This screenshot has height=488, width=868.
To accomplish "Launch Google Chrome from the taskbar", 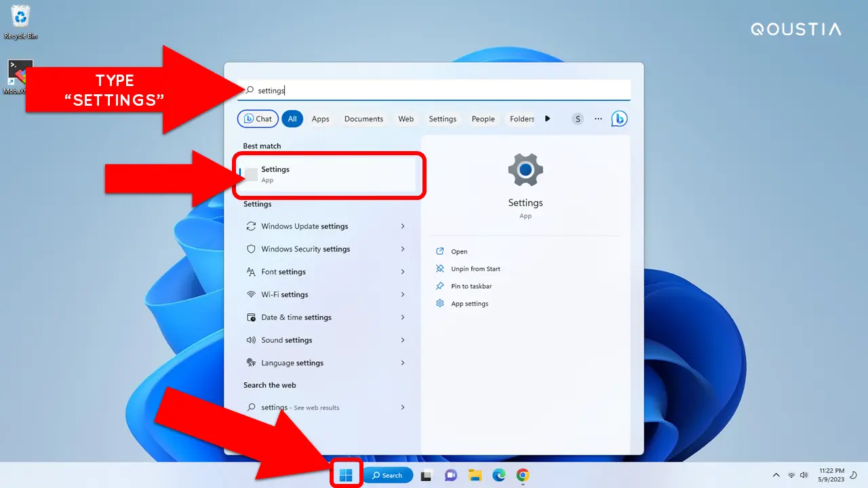I will [x=523, y=476].
